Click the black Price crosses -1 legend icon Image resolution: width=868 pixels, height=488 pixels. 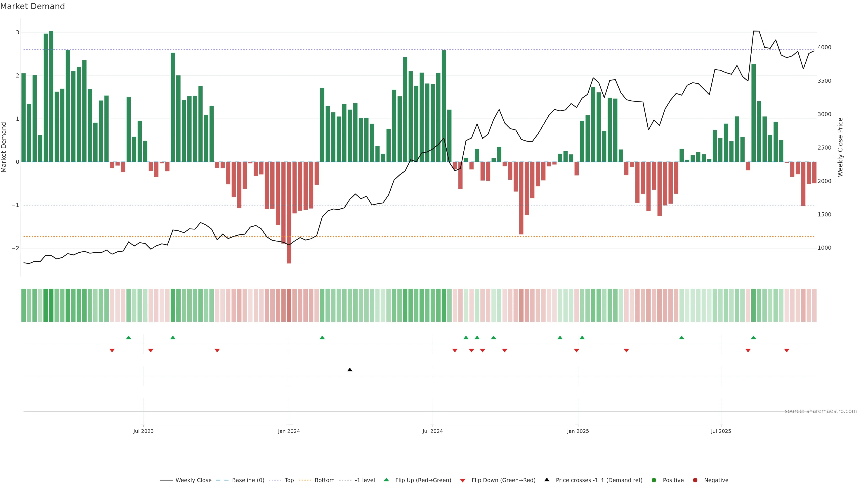point(547,480)
